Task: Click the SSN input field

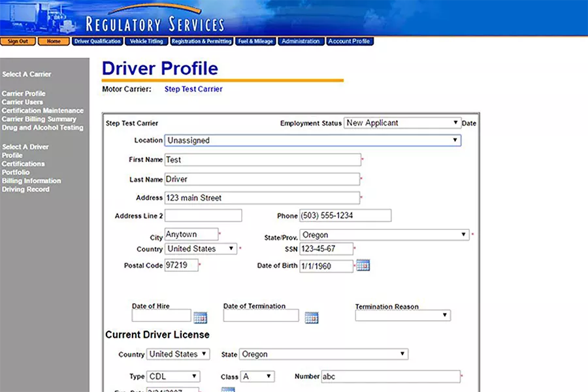Action: pos(326,249)
